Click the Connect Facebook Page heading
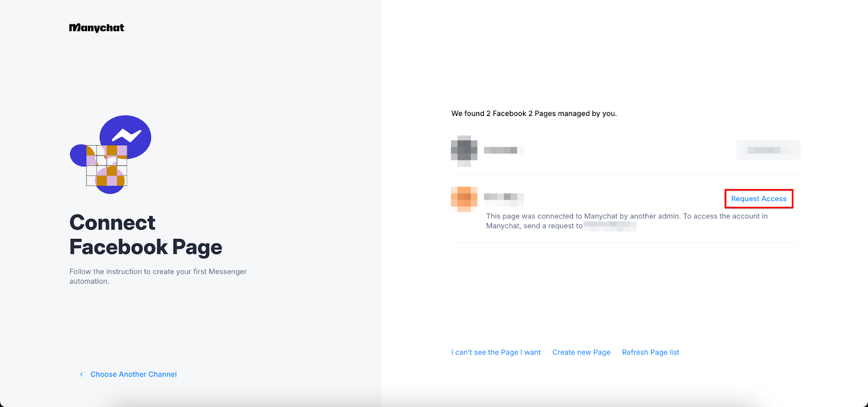This screenshot has height=407, width=868. [x=145, y=235]
